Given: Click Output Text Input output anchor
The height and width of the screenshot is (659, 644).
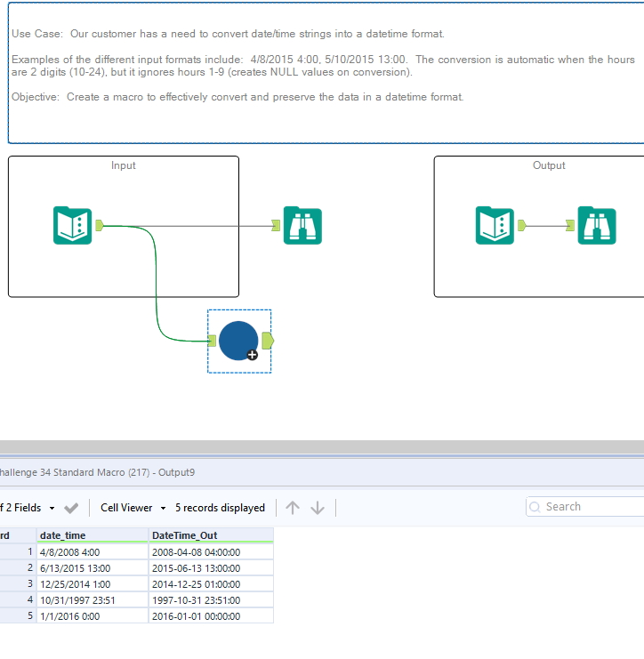Looking at the screenshot, I should 521,226.
